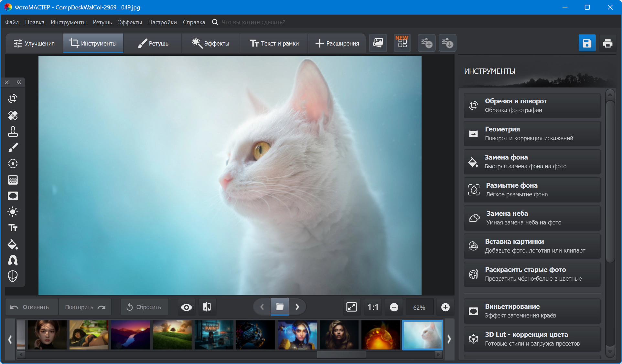Screen dimensions: 622x364
Task: Toggle before/after comparison view
Action: pyautogui.click(x=207, y=307)
